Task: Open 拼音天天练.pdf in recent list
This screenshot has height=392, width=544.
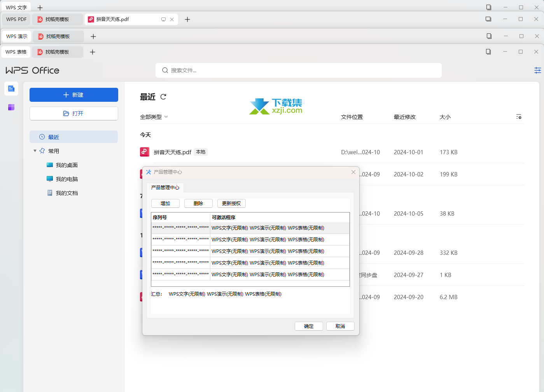Action: click(173, 152)
